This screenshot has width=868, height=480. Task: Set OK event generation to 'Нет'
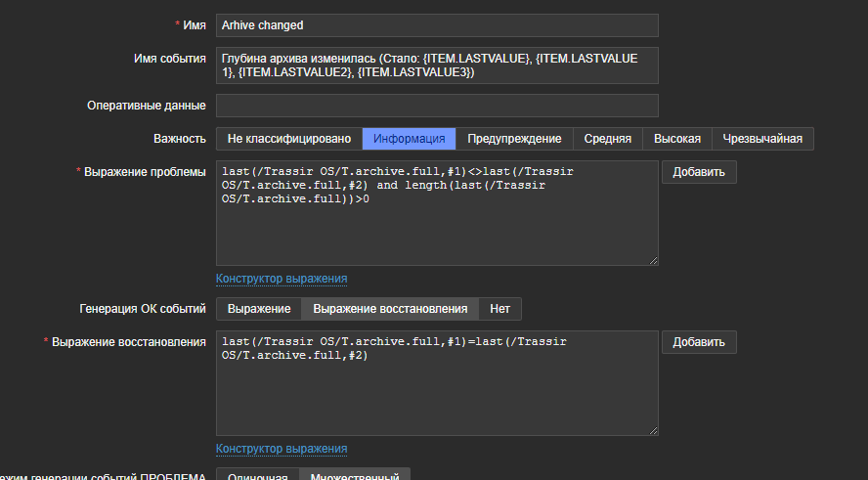pos(500,309)
